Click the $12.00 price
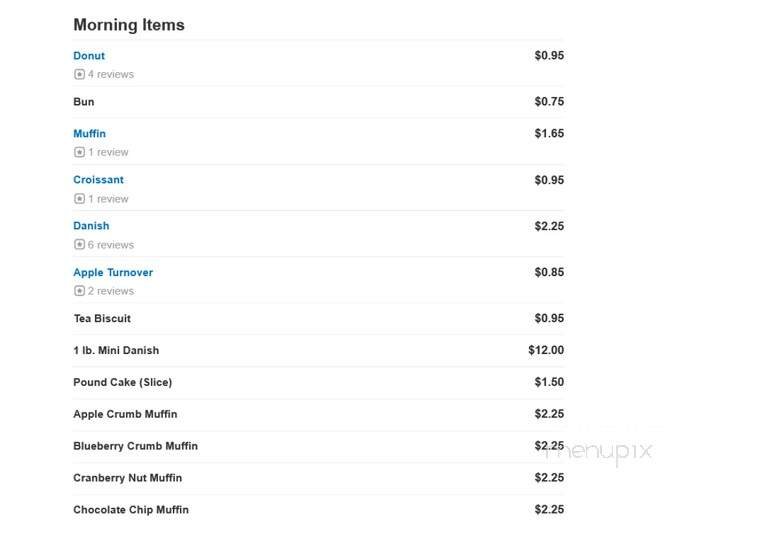The width and height of the screenshot is (778, 534). [546, 351]
